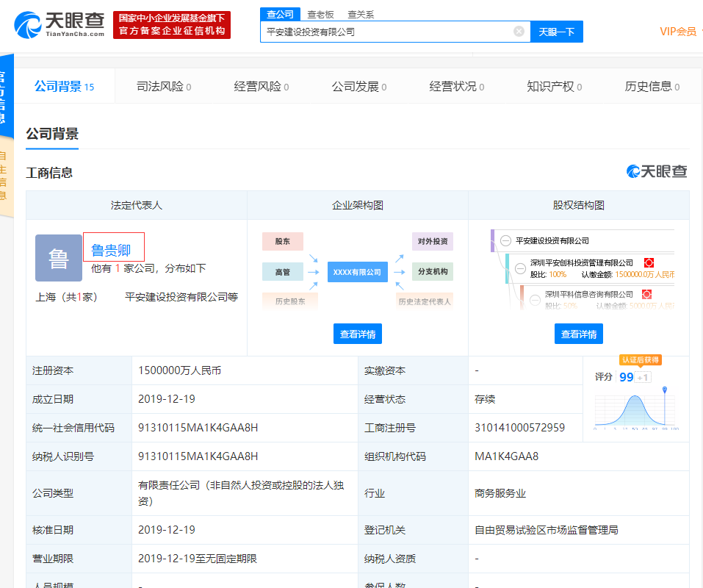Viewport: 703px width, 588px height.
Task: Click red icon beside 深圳平科信息咨询有限公司
Action: (x=646, y=294)
